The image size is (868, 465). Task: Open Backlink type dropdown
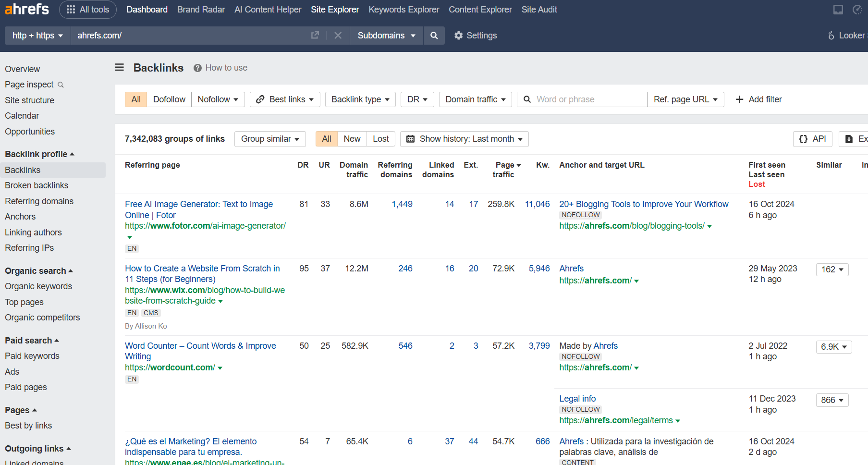(360, 99)
